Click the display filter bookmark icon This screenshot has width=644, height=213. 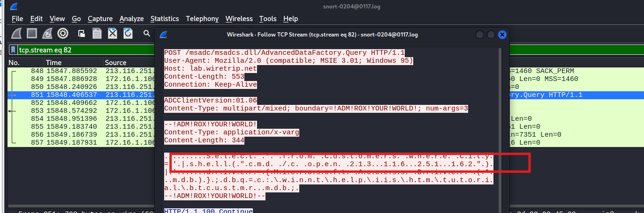(14, 50)
